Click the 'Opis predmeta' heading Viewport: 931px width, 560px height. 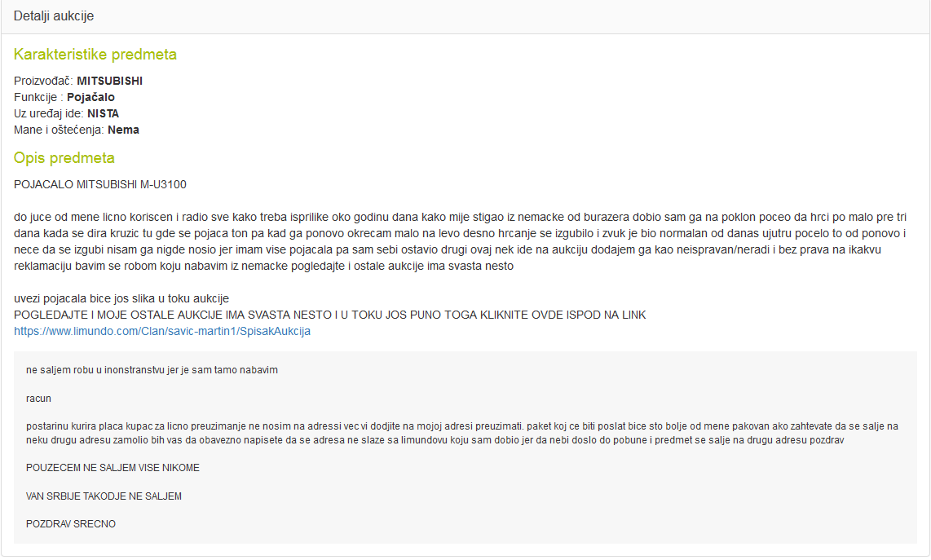[x=64, y=158]
